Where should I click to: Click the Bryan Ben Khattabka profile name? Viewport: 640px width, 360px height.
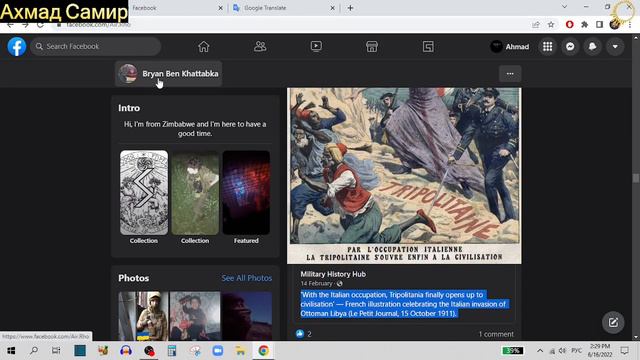(180, 74)
